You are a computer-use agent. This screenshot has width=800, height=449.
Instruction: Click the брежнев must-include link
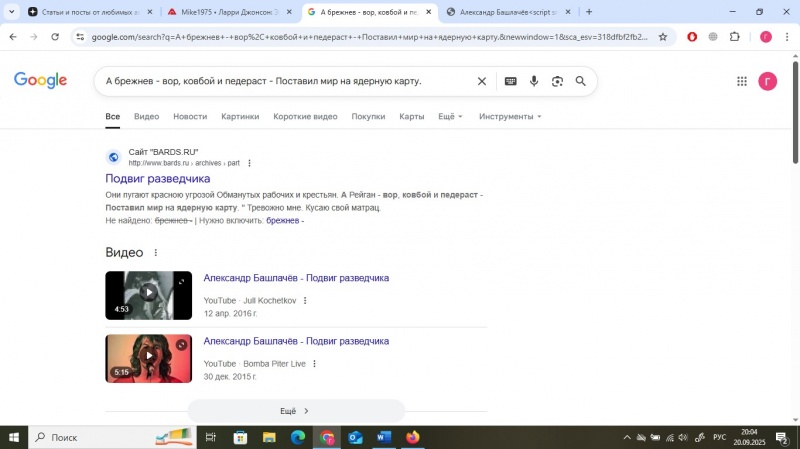click(x=283, y=220)
